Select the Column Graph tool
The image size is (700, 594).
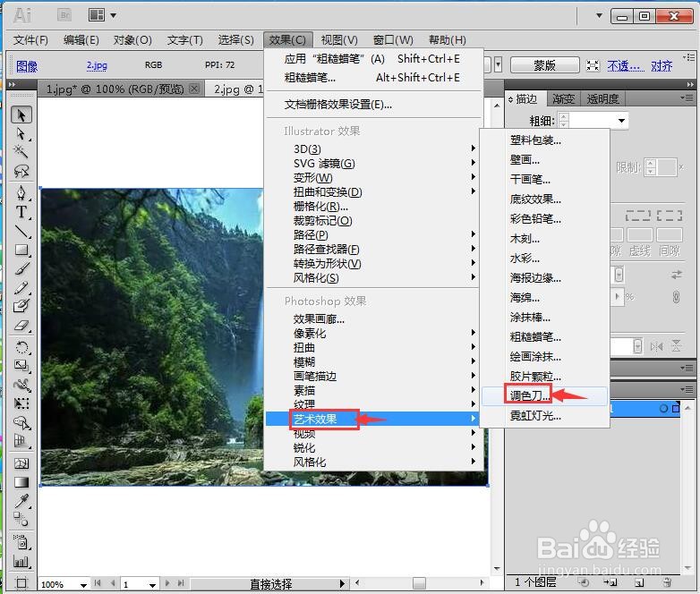[x=21, y=562]
